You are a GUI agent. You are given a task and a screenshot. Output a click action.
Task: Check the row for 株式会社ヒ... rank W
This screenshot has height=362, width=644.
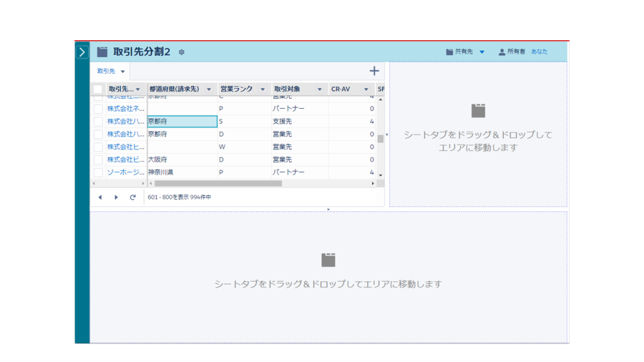pos(97,147)
